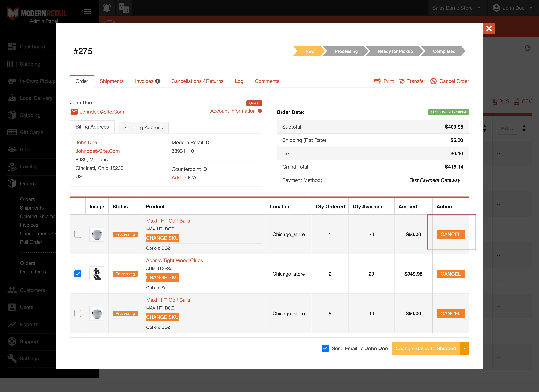Expand the Change Status dropdown arrow
This screenshot has height=392, width=539.
click(x=464, y=348)
